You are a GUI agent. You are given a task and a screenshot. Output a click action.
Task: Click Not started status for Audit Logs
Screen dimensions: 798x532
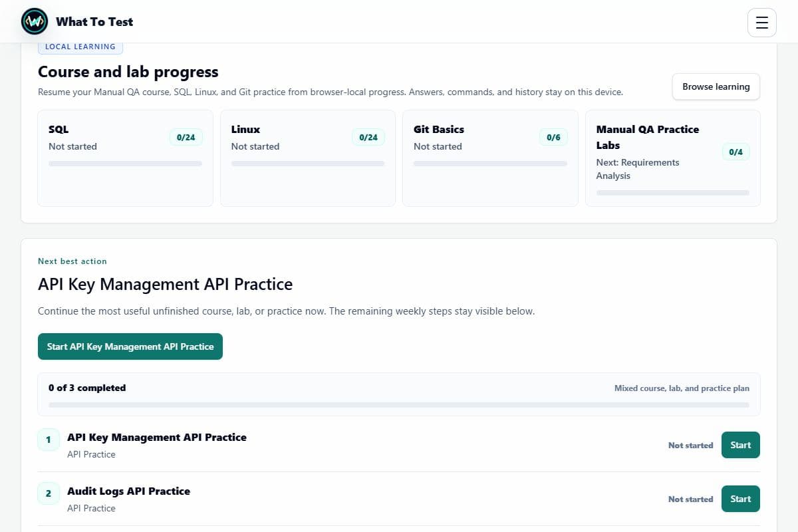(690, 499)
